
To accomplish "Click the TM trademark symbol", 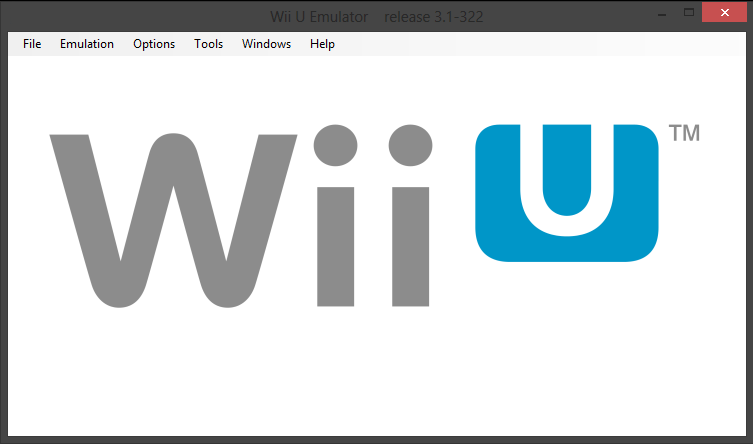I will [x=683, y=134].
